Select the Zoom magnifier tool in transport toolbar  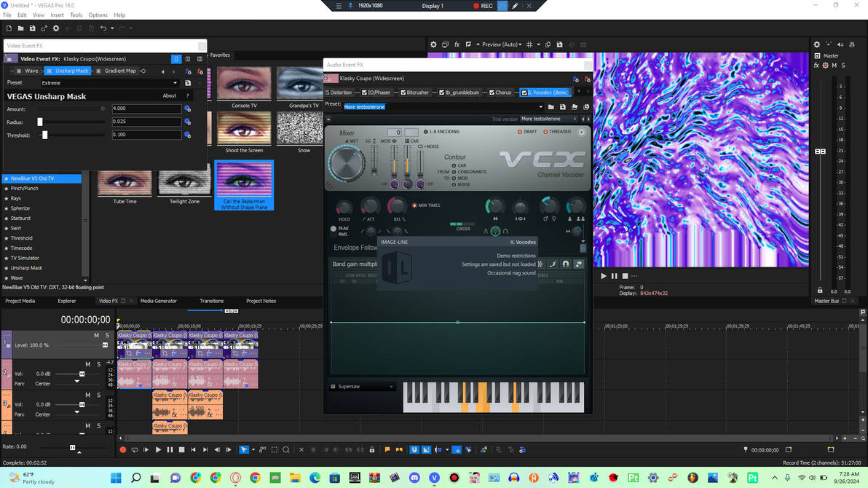click(286, 450)
